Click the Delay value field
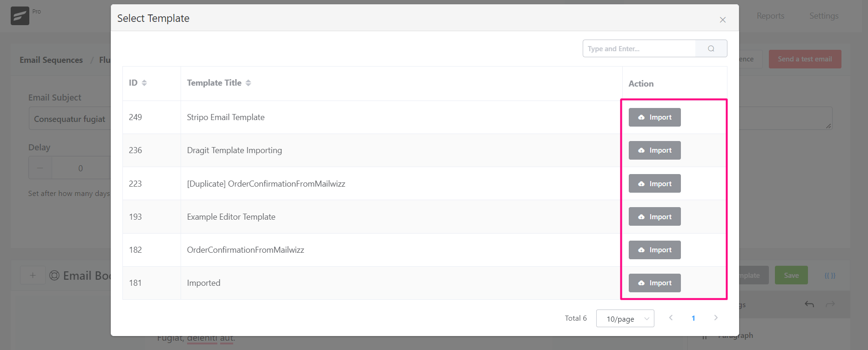 [x=81, y=168]
